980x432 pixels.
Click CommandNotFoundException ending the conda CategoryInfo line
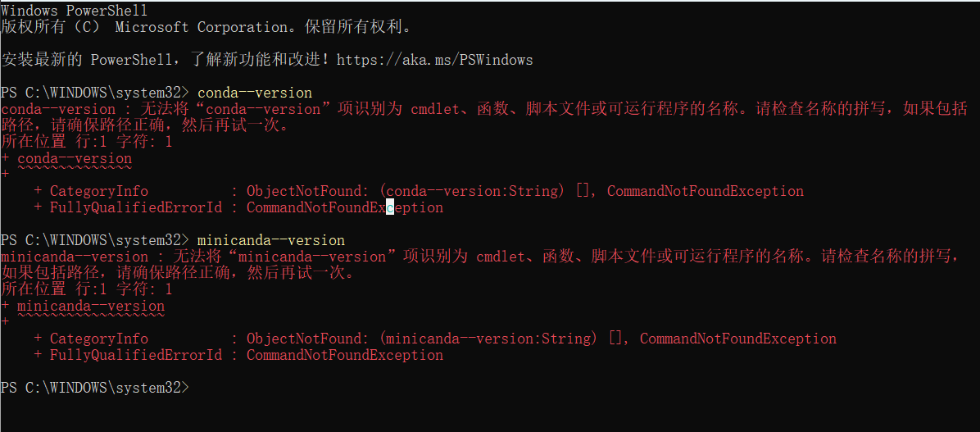706,191
